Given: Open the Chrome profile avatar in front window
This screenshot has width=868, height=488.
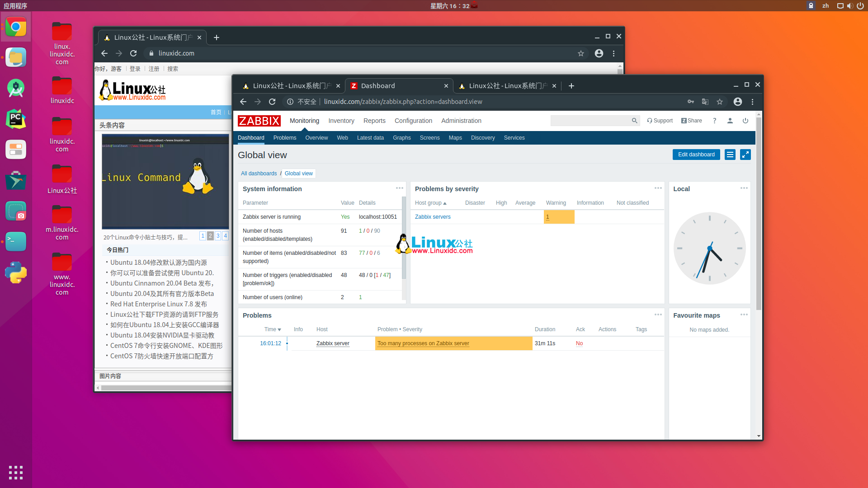Looking at the screenshot, I should pos(738,102).
